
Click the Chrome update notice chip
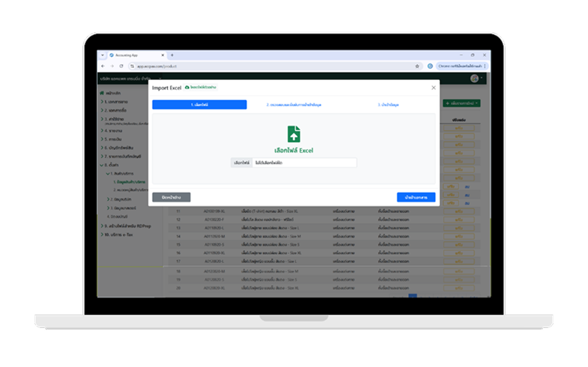pos(460,66)
